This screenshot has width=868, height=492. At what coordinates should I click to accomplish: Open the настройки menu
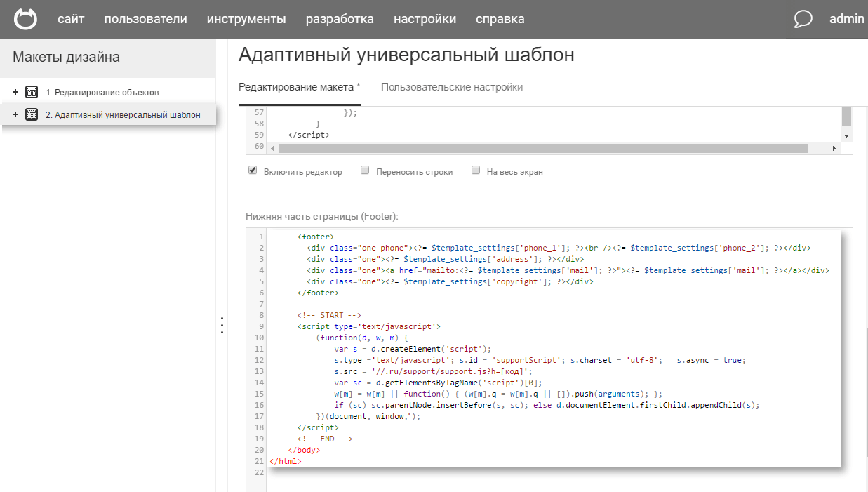(x=425, y=19)
